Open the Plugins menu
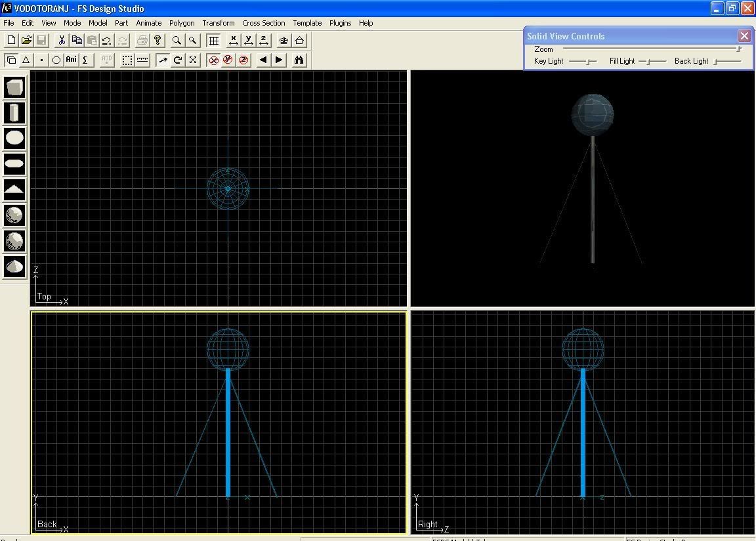Image resolution: width=756 pixels, height=541 pixels. tap(341, 23)
